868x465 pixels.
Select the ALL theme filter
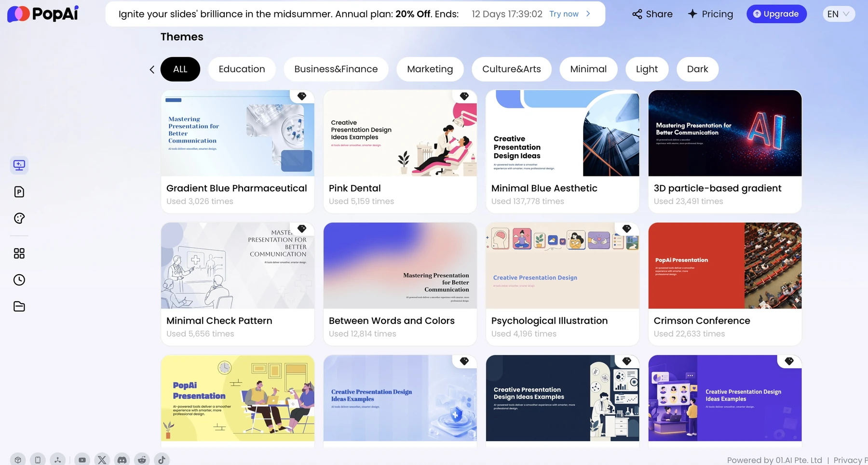(x=180, y=69)
